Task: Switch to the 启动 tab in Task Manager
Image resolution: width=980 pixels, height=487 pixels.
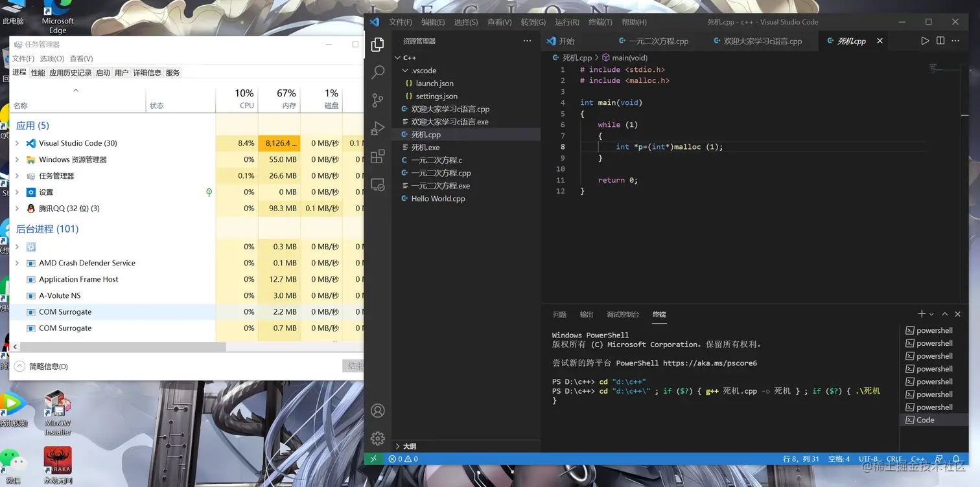Action: click(103, 73)
